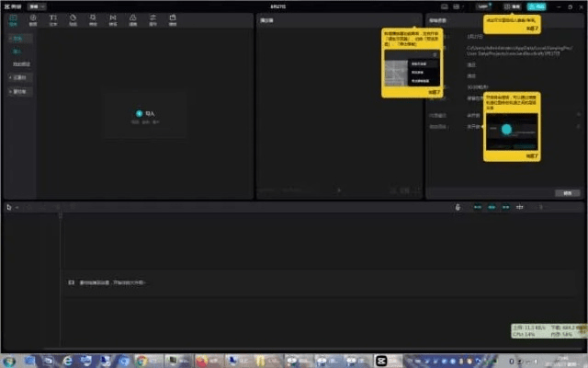The height and width of the screenshot is (368, 588).
Task: Toggle the main track magnet in timeline
Action: coord(477,207)
